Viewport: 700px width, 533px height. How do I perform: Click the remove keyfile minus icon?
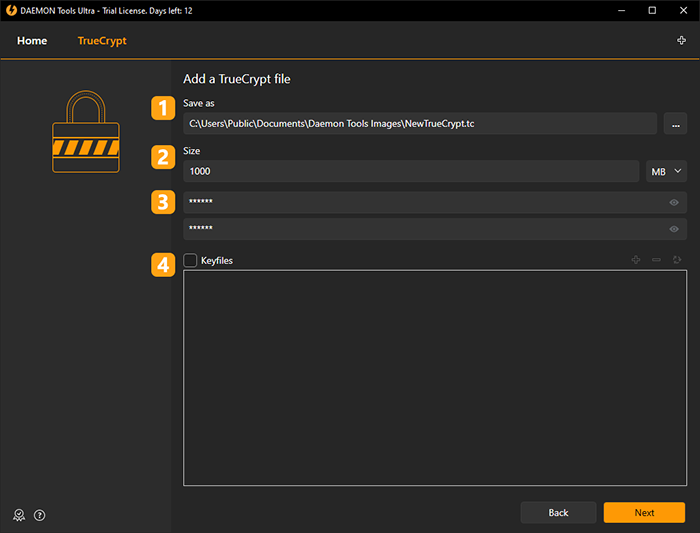656,259
